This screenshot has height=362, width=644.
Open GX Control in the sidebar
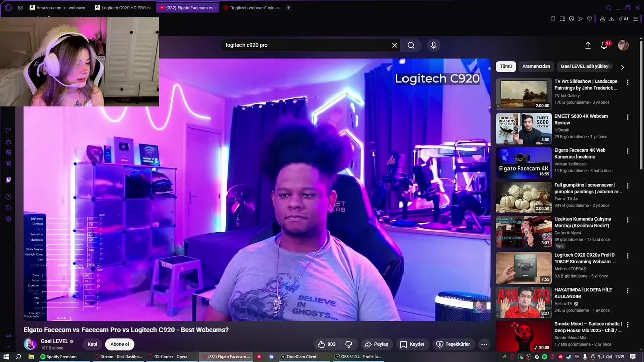pos(8,130)
